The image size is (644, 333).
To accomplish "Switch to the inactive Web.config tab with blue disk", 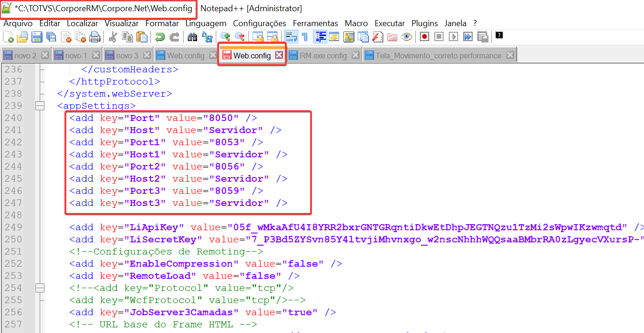I will (186, 56).
